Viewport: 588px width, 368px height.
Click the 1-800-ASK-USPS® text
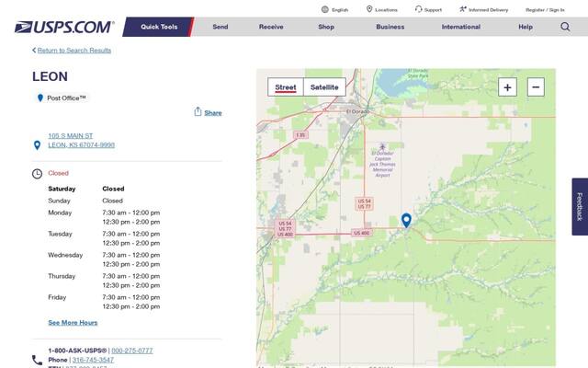pos(77,351)
